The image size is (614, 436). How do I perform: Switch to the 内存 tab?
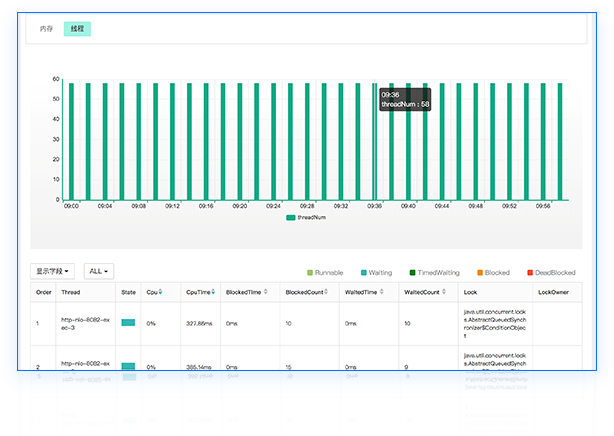click(x=46, y=29)
